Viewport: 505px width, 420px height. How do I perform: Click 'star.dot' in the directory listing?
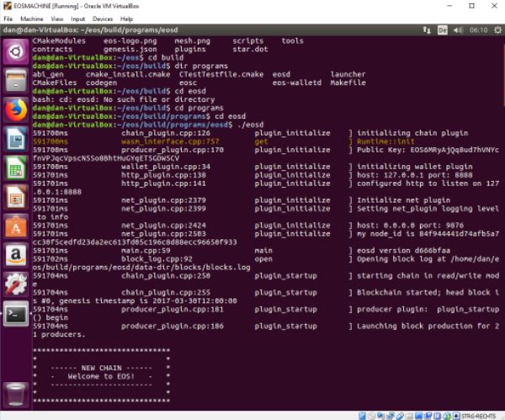click(x=250, y=50)
